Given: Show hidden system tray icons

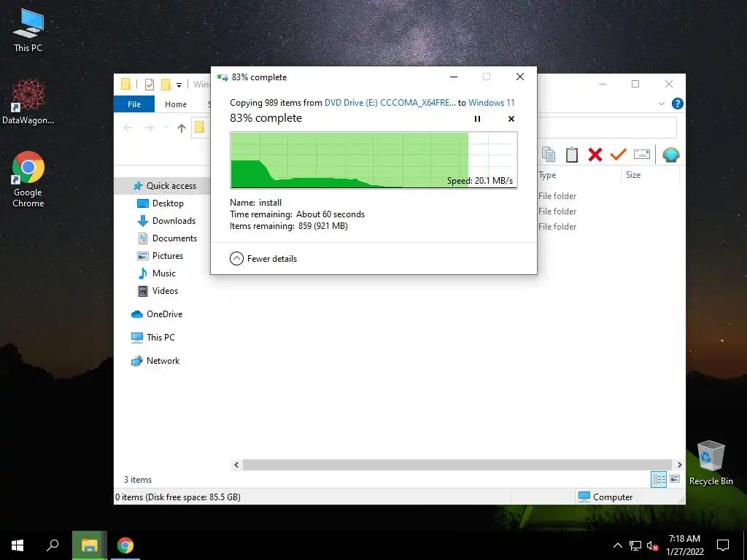Looking at the screenshot, I should pyautogui.click(x=617, y=545).
